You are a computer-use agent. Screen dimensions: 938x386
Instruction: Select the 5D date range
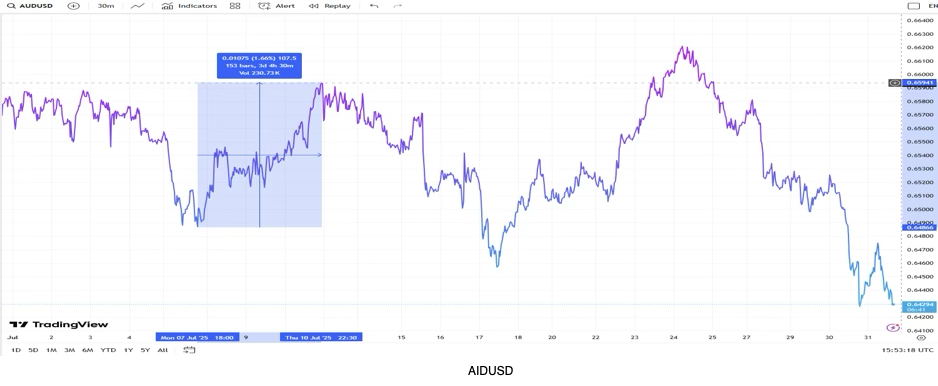33,350
